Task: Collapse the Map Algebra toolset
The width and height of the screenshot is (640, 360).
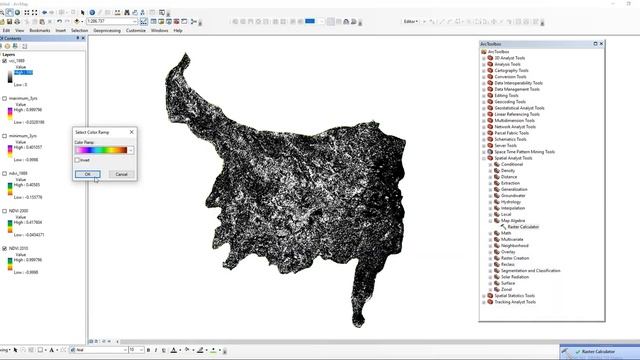Action: point(491,220)
